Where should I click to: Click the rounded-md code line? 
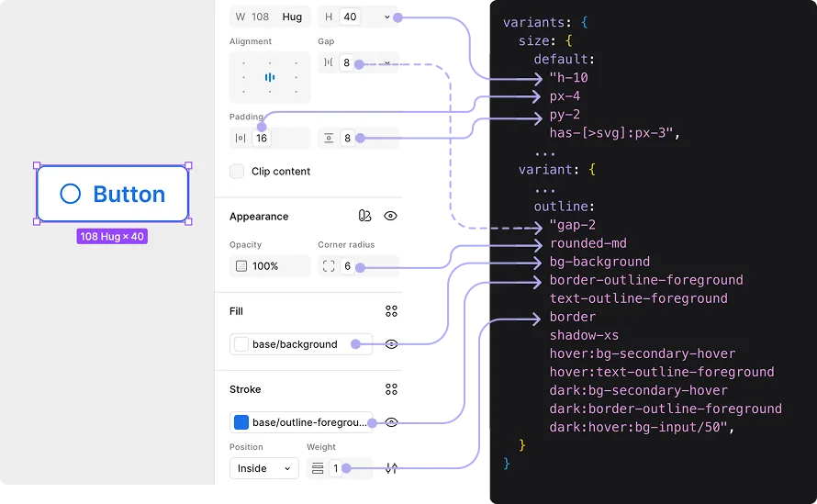click(588, 243)
